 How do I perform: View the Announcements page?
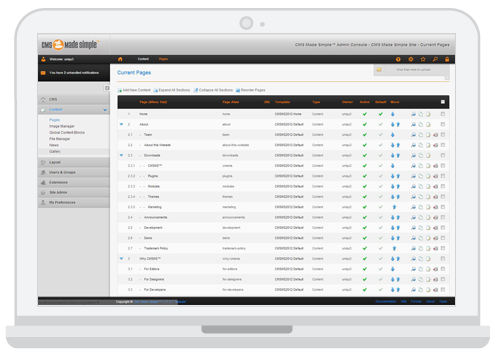(x=413, y=217)
